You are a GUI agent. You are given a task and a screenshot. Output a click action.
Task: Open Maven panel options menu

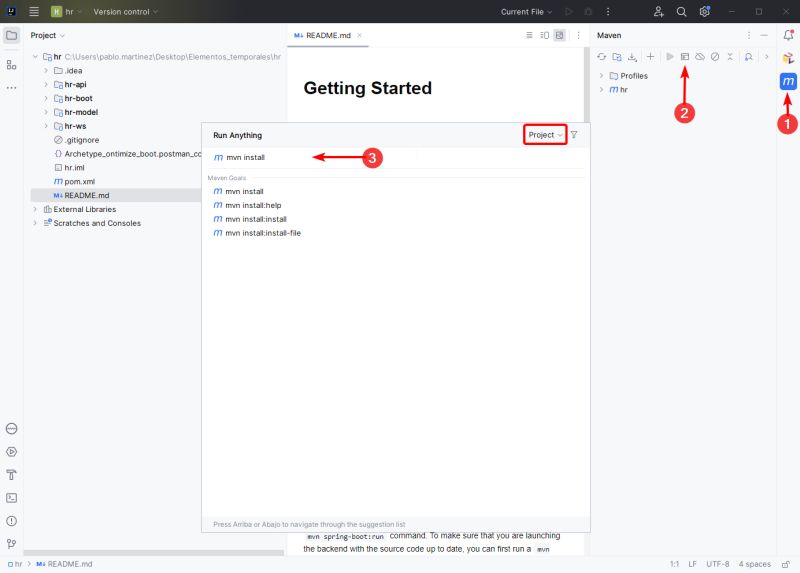pos(748,35)
